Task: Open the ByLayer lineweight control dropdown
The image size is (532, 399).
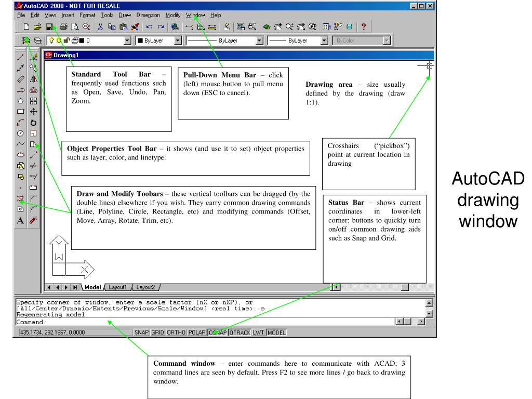Action: (324, 41)
